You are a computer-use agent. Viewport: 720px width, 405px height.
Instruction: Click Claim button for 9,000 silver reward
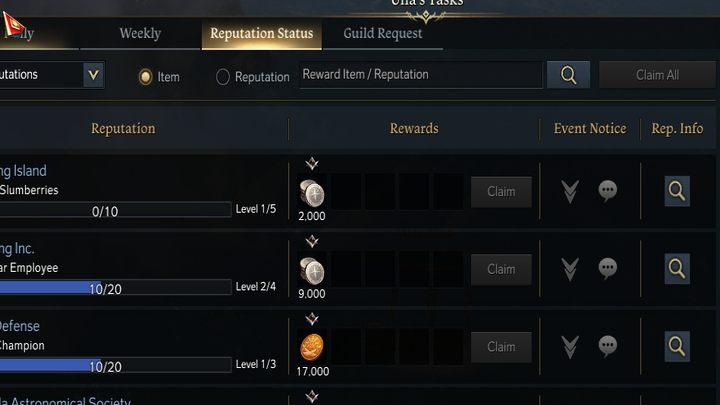(501, 269)
